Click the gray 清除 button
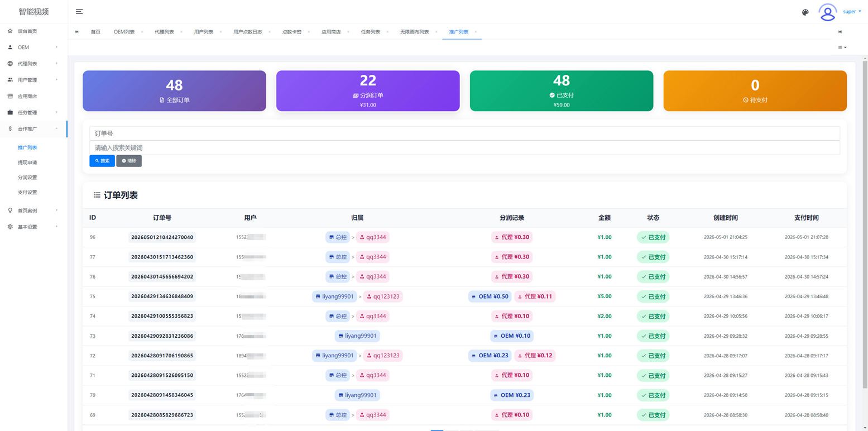Screen dimensions: 868x431 coord(129,161)
